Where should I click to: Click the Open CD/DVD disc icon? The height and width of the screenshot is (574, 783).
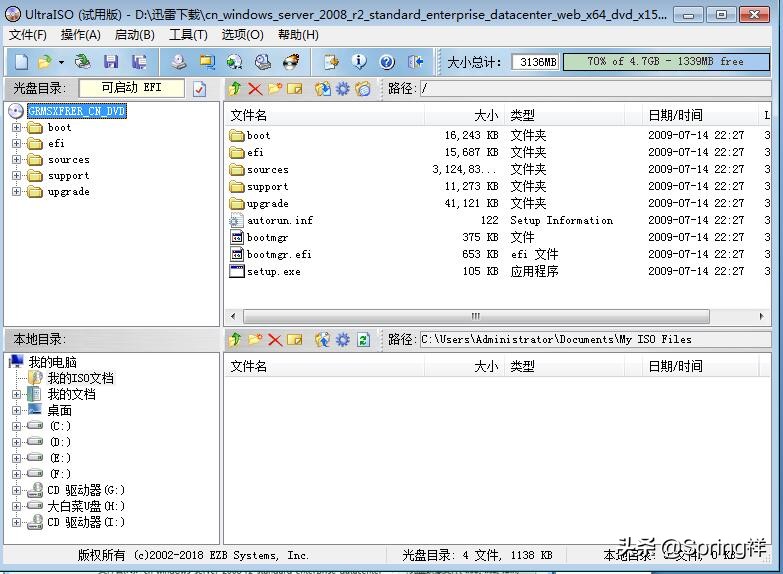click(x=83, y=62)
